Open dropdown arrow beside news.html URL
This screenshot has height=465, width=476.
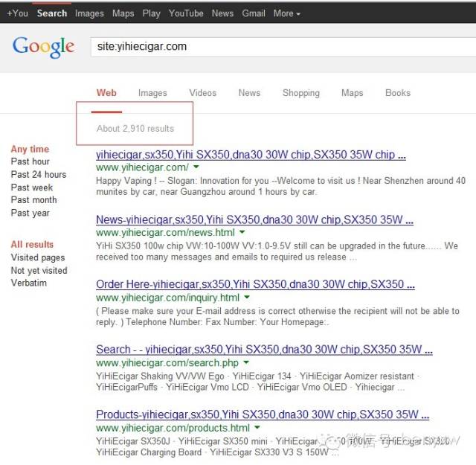click(242, 232)
